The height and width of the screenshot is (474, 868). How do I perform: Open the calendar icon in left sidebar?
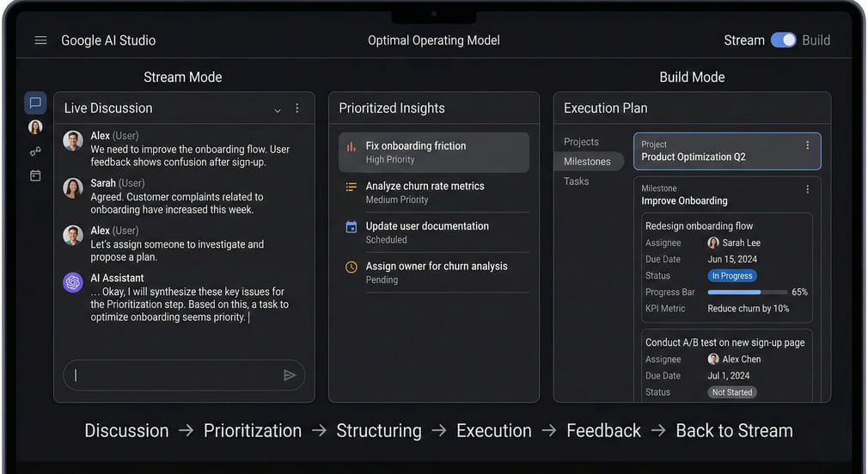click(x=35, y=175)
